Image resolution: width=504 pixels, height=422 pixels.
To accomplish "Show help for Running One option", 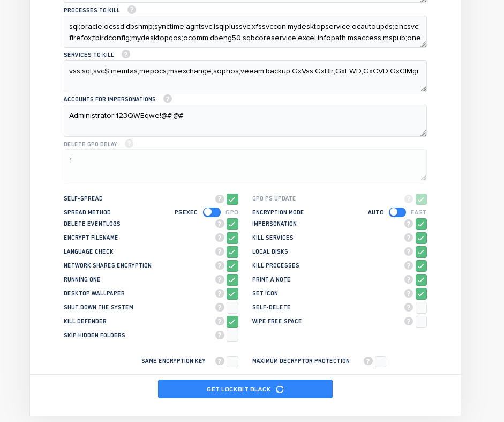I will coord(220,279).
